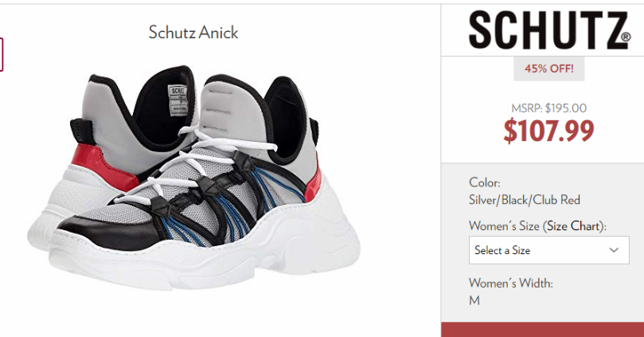
Task: Open the Select a Size dropdown
Action: [548, 250]
